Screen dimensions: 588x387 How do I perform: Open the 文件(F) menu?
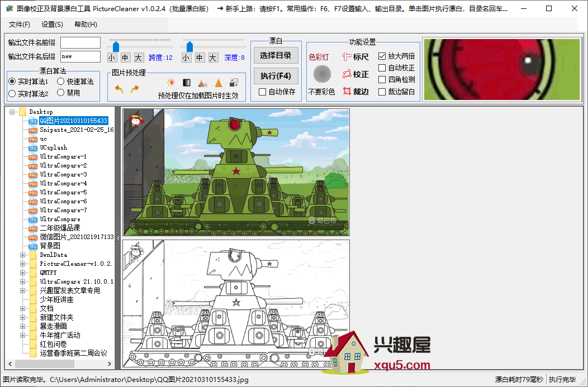tap(20, 25)
